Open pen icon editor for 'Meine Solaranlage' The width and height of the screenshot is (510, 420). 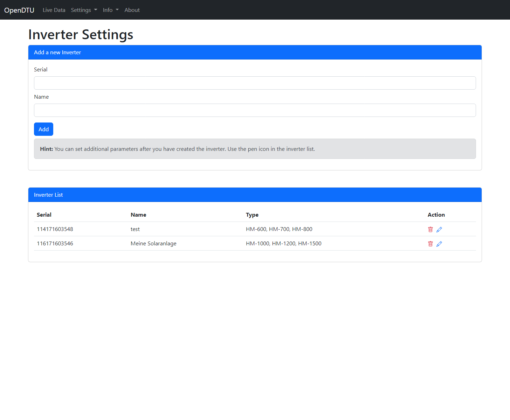[x=439, y=244]
